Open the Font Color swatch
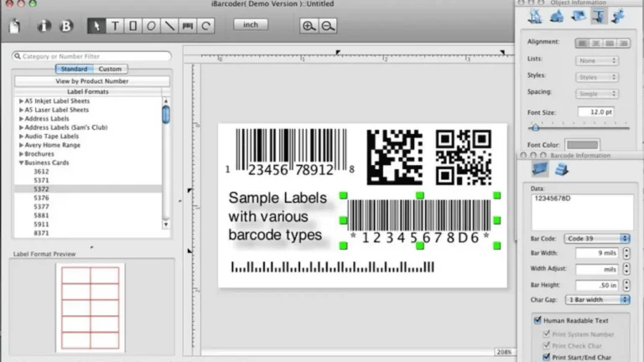 583,144
